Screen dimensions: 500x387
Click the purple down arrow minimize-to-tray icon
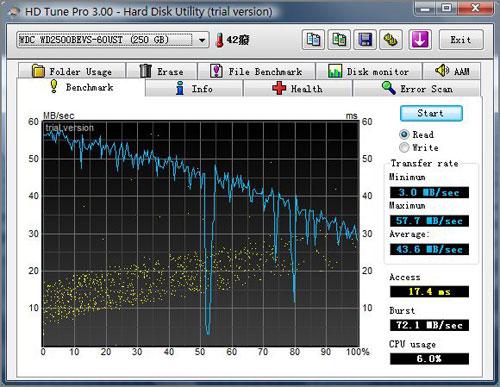click(420, 40)
